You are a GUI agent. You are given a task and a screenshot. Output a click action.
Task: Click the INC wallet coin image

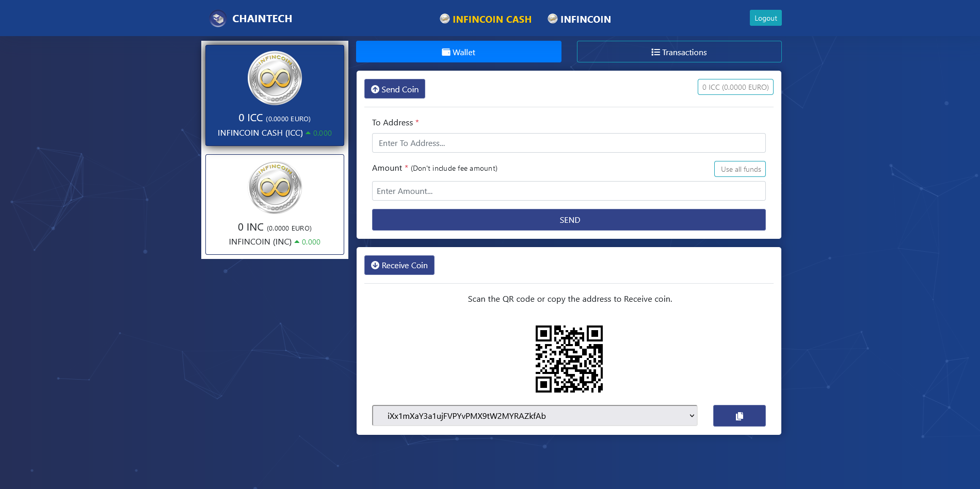point(275,188)
